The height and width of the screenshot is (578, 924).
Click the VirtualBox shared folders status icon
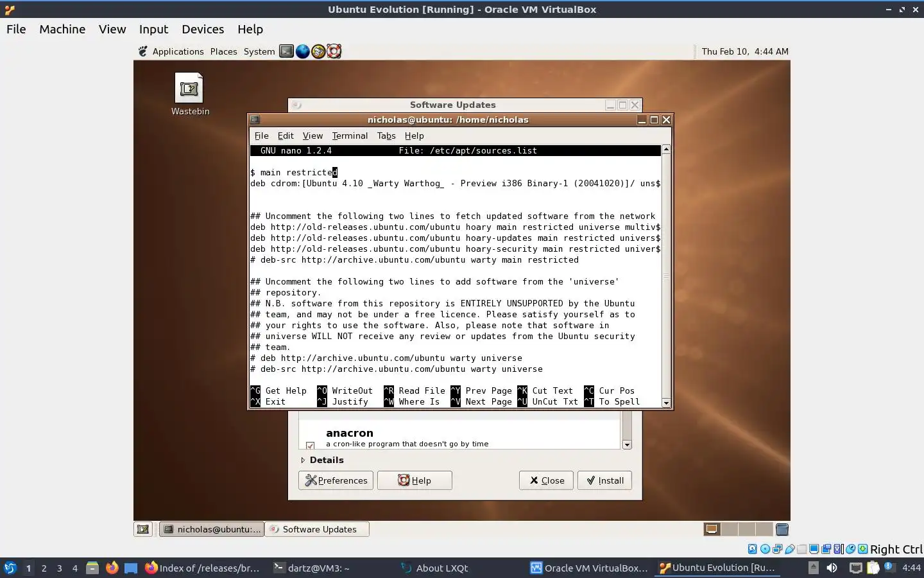coord(802,549)
